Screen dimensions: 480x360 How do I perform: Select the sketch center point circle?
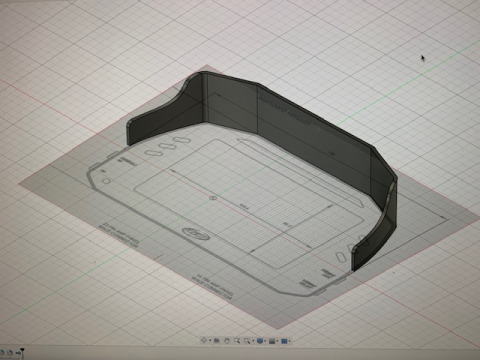pyautogui.click(x=213, y=198)
